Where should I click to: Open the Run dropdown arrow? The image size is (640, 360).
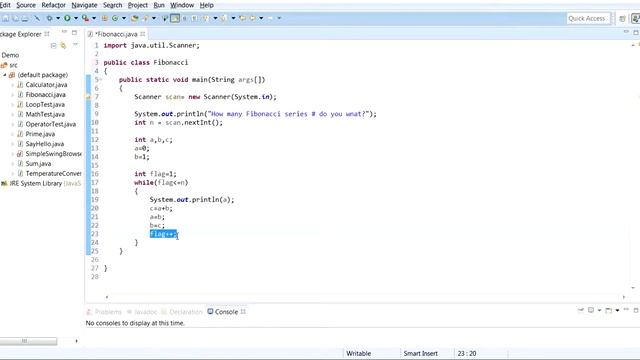point(76,18)
